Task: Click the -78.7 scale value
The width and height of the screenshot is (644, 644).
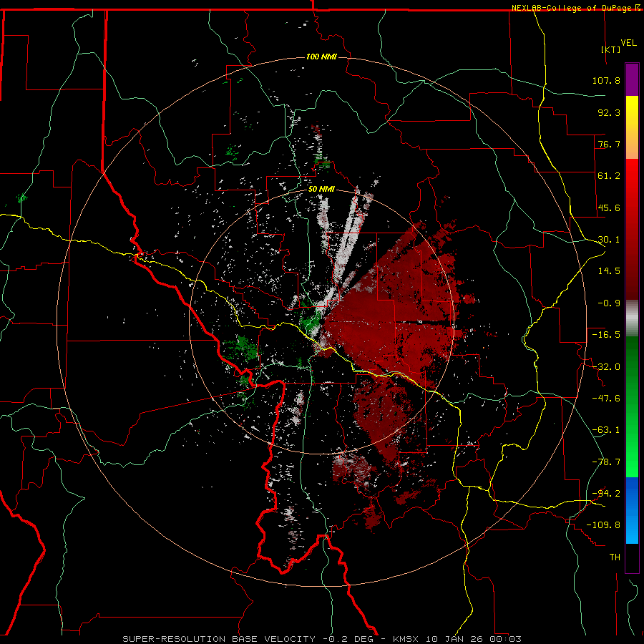Action: click(606, 462)
